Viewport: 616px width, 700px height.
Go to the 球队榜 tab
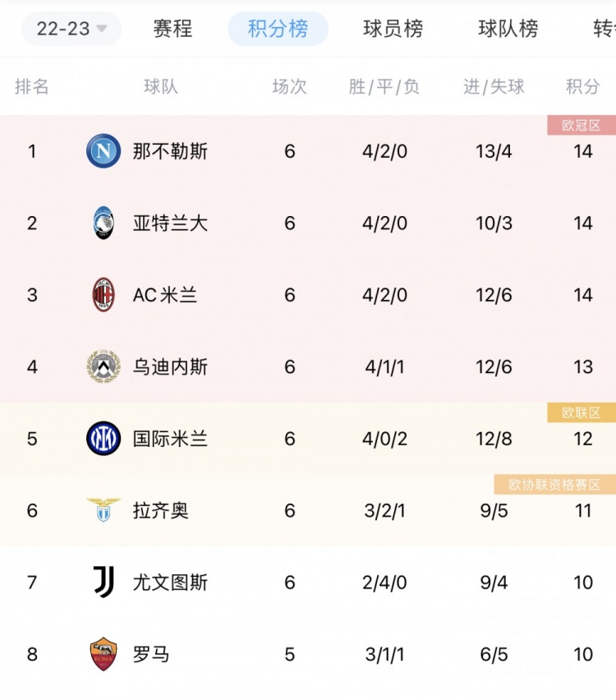pos(508,29)
